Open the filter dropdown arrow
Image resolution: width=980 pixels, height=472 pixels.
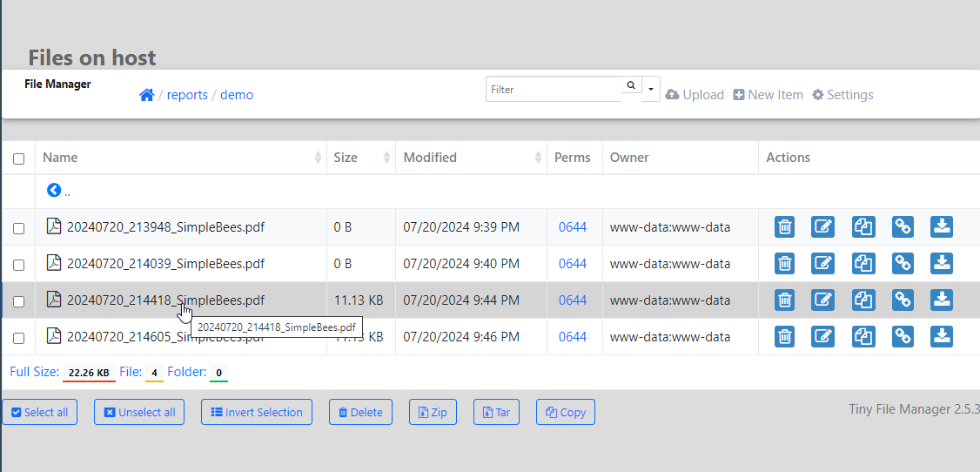(651, 90)
